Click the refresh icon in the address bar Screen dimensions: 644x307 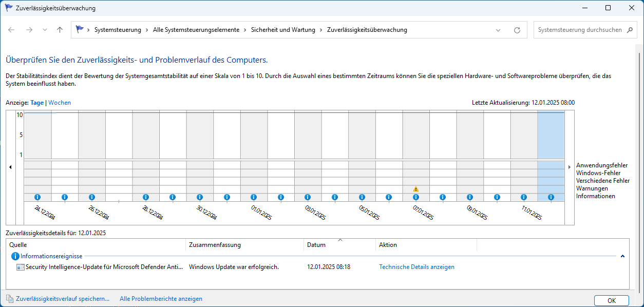(517, 29)
